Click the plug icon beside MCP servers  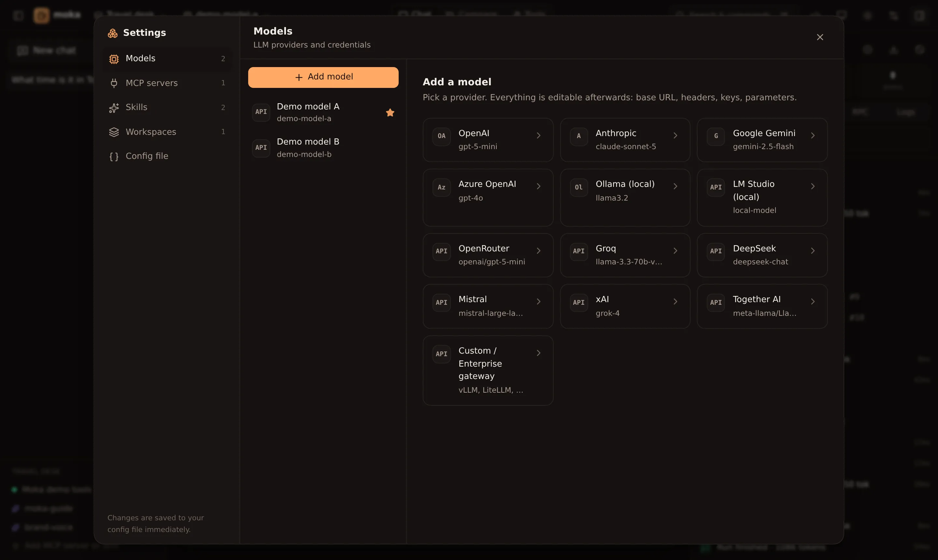pos(114,83)
